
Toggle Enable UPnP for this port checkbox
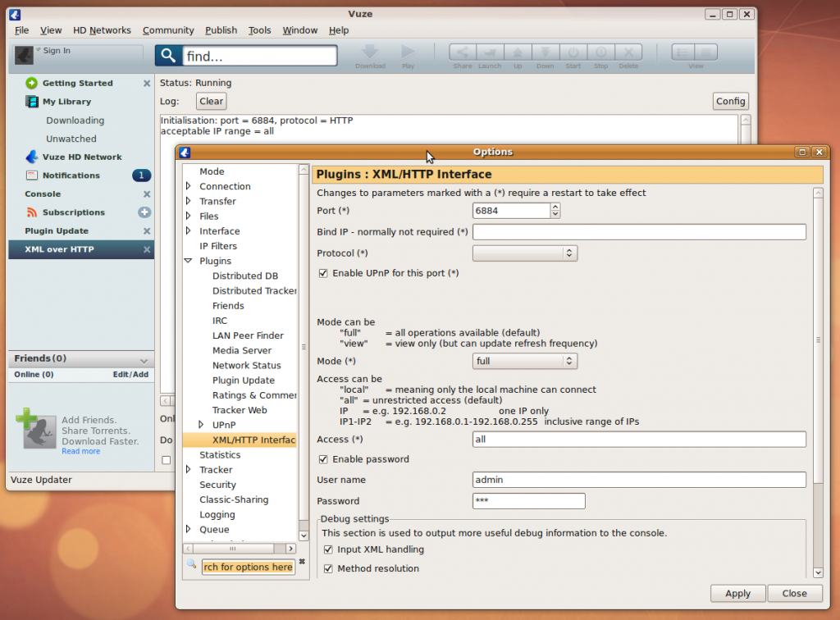tap(323, 274)
